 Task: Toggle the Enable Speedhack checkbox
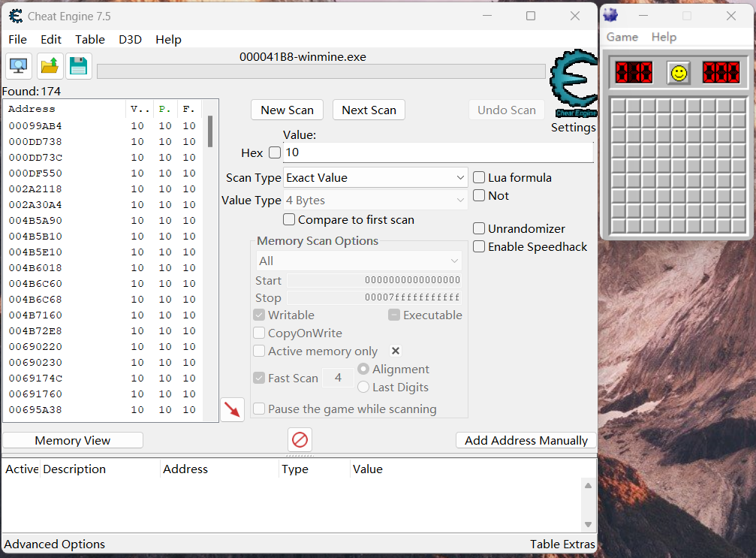tap(479, 246)
